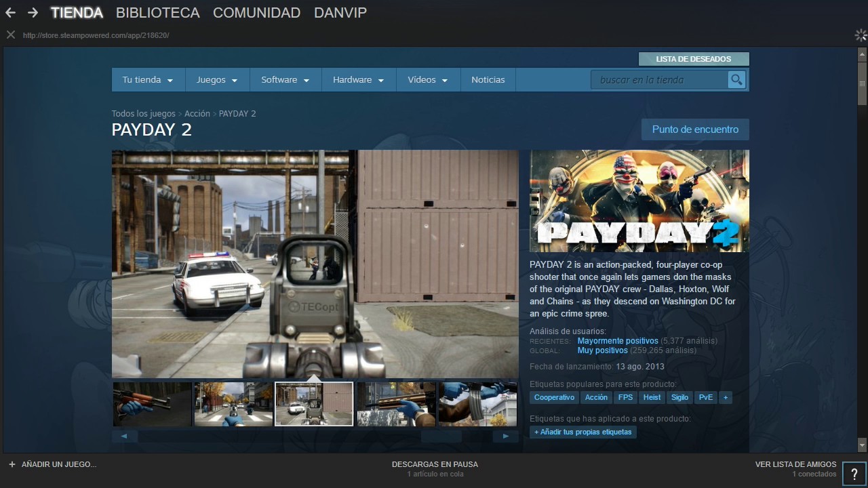Screen dimensions: 868x488
Task: Select the Cooperativo tag
Action: coord(555,398)
